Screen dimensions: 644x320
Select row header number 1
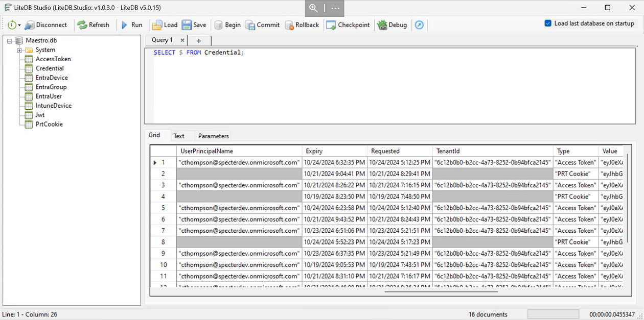pos(163,162)
